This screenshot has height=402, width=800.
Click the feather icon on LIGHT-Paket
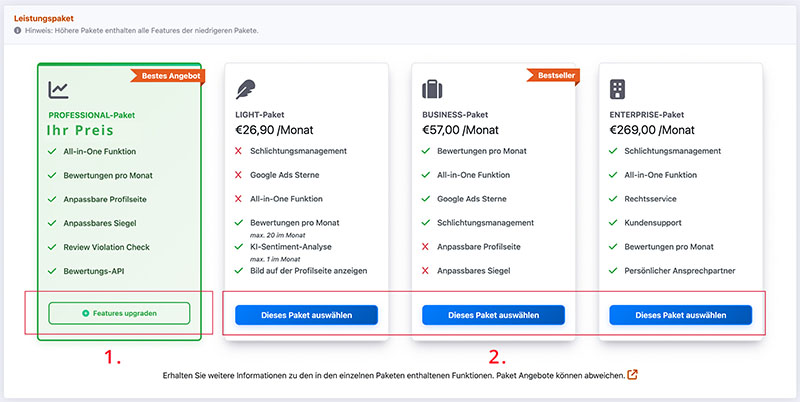(245, 90)
